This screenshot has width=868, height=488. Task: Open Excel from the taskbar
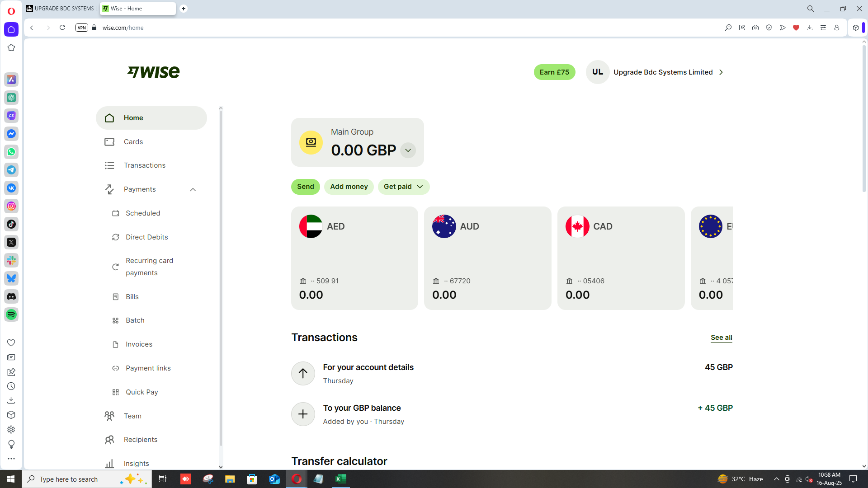[x=341, y=479]
